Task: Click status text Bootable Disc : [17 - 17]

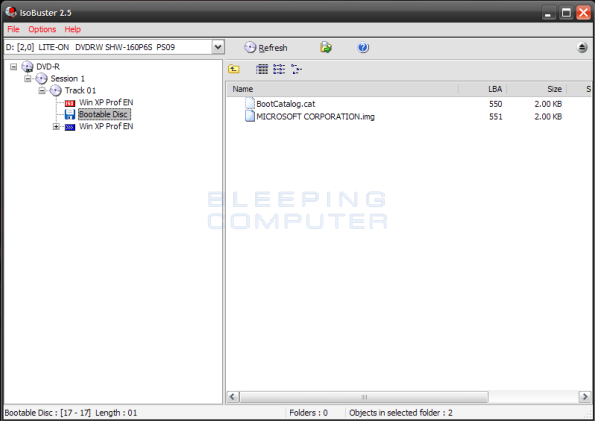Action: 48,413
